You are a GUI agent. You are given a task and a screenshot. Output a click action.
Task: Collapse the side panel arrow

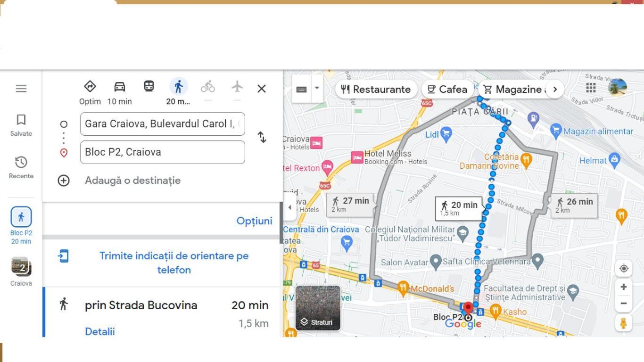[x=289, y=207]
